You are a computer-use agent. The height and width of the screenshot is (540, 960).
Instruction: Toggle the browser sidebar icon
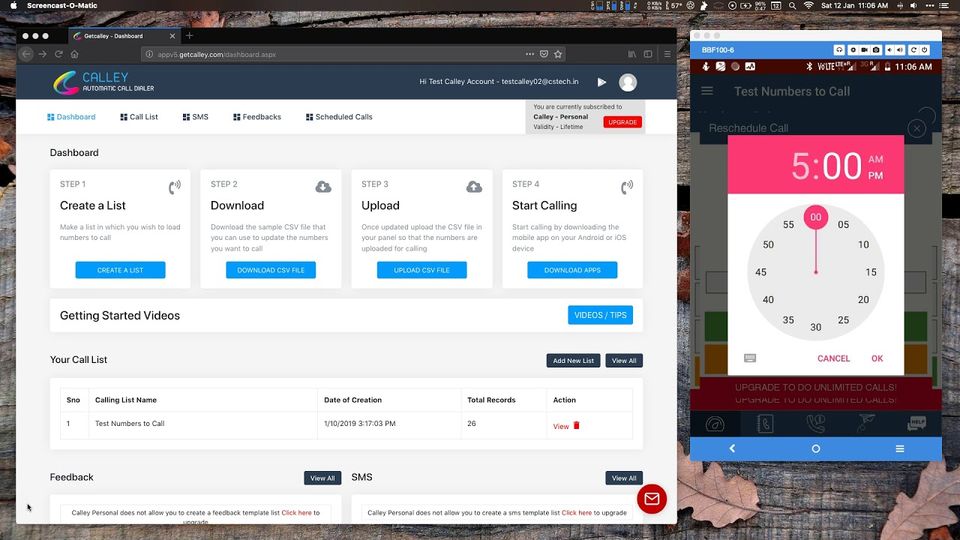click(x=648, y=54)
